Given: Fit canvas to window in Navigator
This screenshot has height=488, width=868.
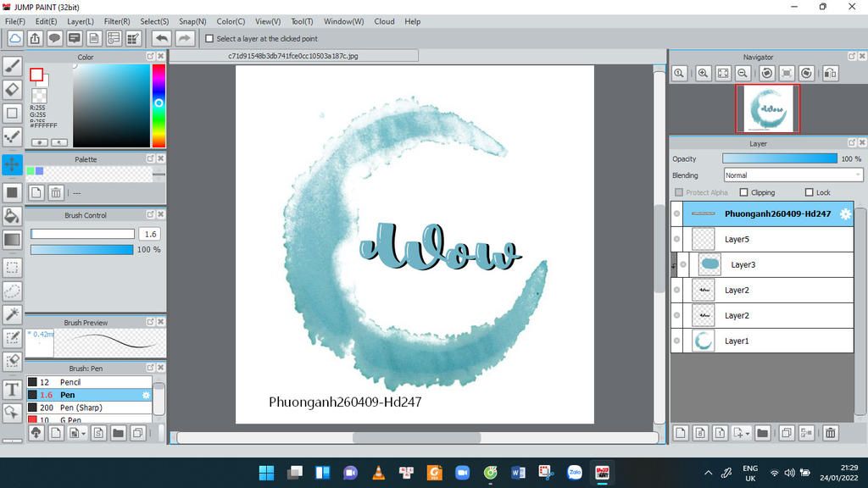Looking at the screenshot, I should click(723, 73).
